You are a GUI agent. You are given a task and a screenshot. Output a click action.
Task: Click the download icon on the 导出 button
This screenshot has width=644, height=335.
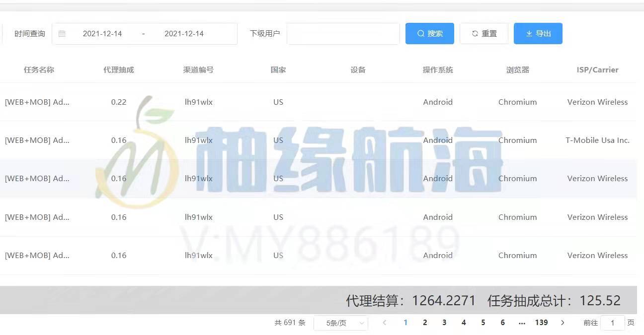(x=529, y=33)
